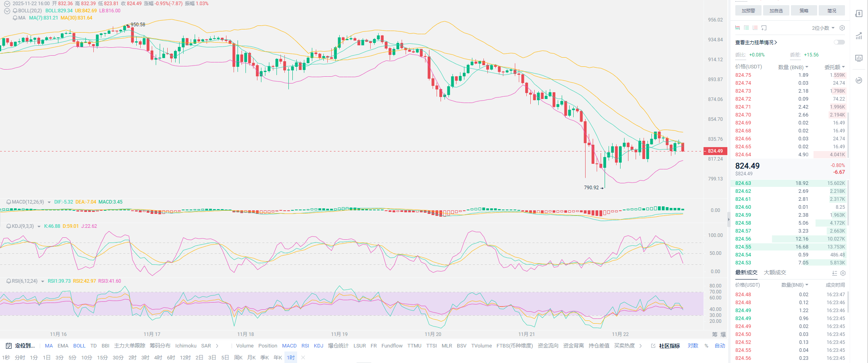Viewport: 868px width, 363px height.
Task: Click the dollar bill icon in right sidebar
Action: coord(858,14)
